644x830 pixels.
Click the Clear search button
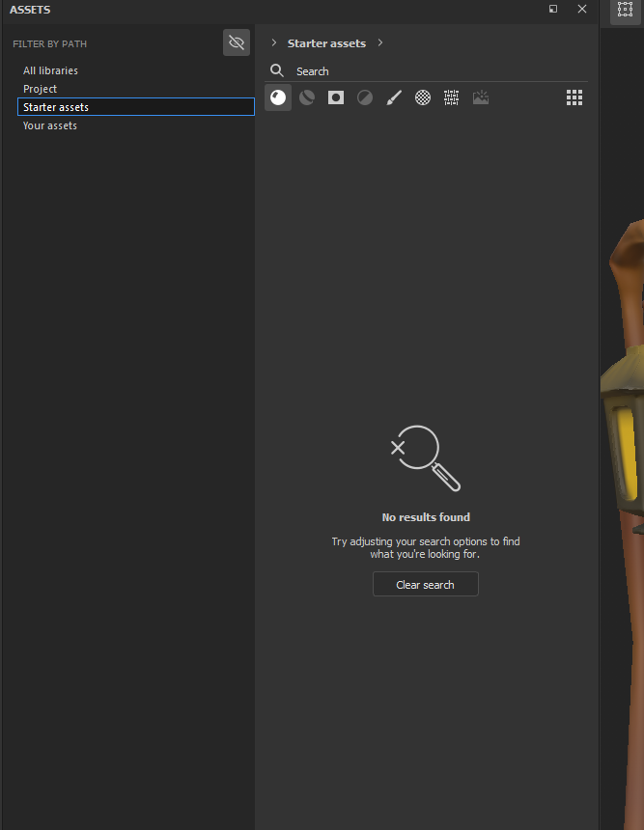click(425, 585)
